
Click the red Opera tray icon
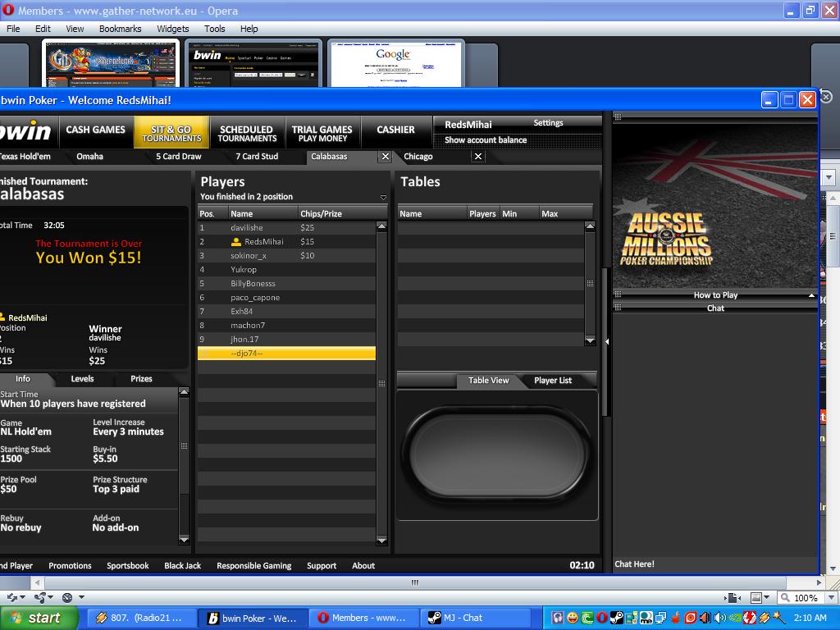pyautogui.click(x=602, y=618)
